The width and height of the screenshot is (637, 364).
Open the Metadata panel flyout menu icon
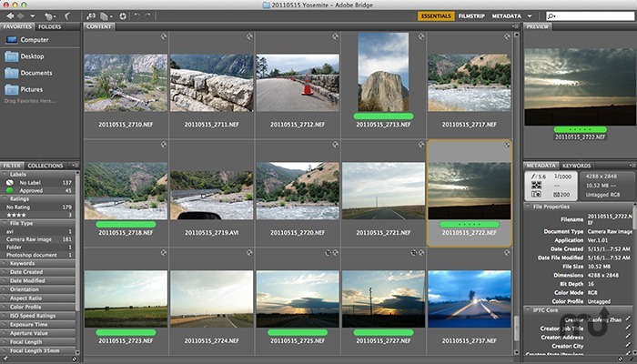coord(632,166)
